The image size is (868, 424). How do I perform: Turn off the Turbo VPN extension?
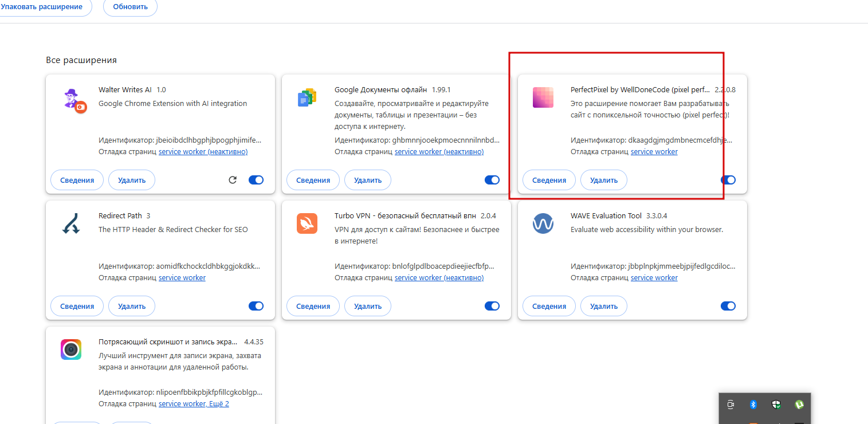tap(492, 306)
